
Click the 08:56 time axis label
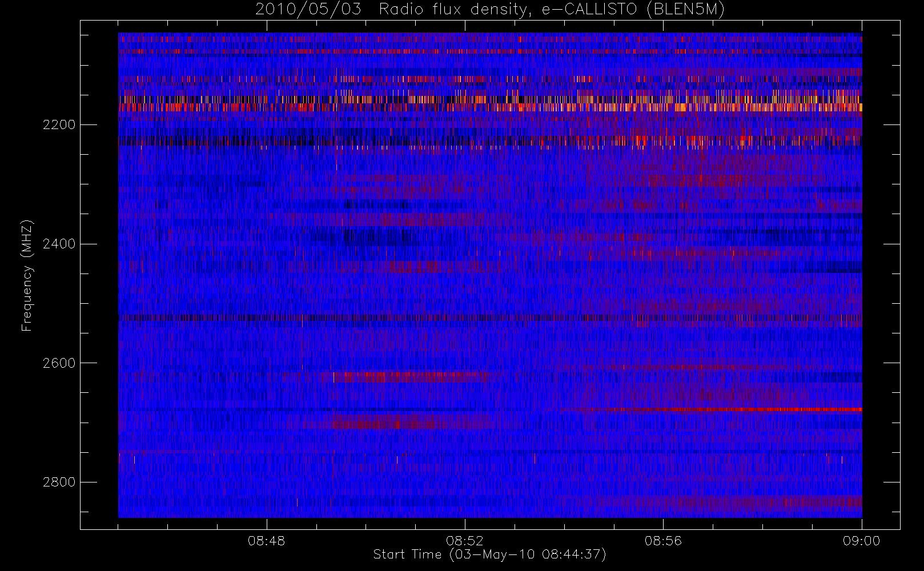(x=663, y=541)
